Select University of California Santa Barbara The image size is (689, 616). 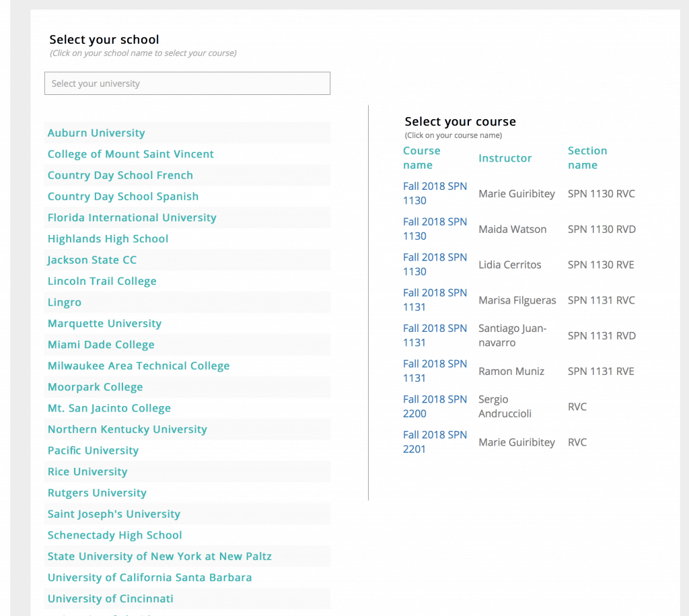click(149, 578)
